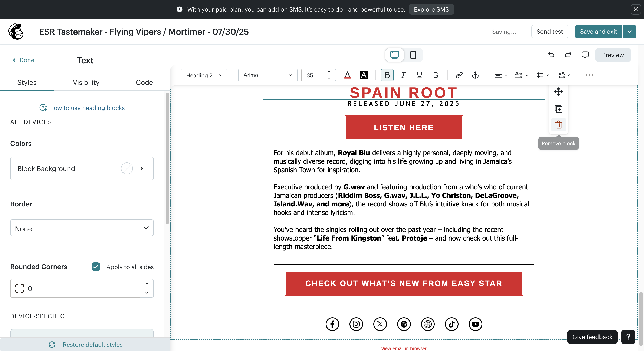This screenshot has height=351, width=644.
Task: Open How to use heading blocks link
Action: click(82, 108)
